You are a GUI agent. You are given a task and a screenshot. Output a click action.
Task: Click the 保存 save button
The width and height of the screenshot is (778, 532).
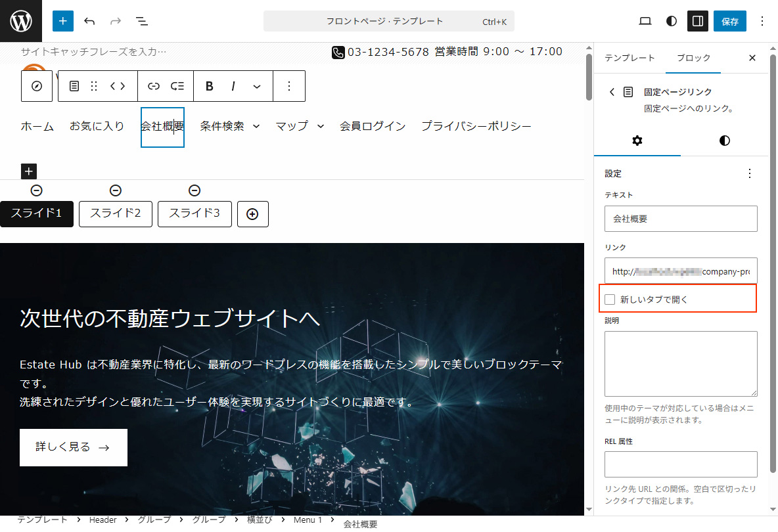730,21
